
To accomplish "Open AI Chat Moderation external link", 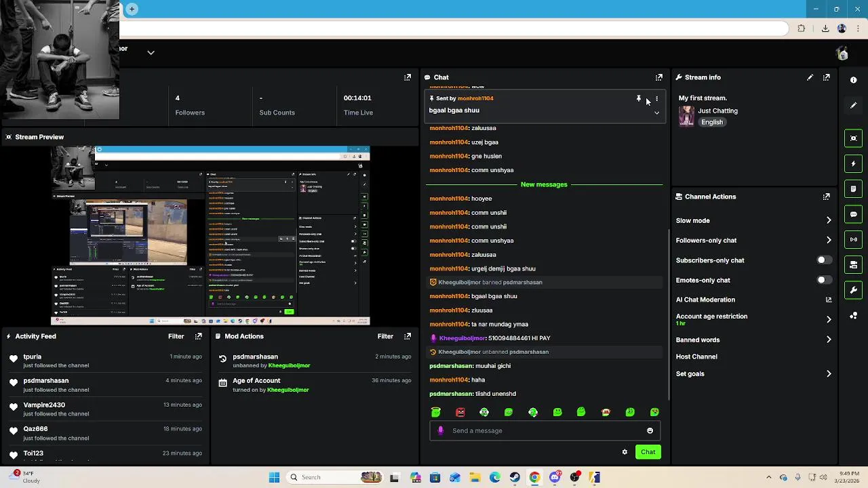I will [828, 300].
